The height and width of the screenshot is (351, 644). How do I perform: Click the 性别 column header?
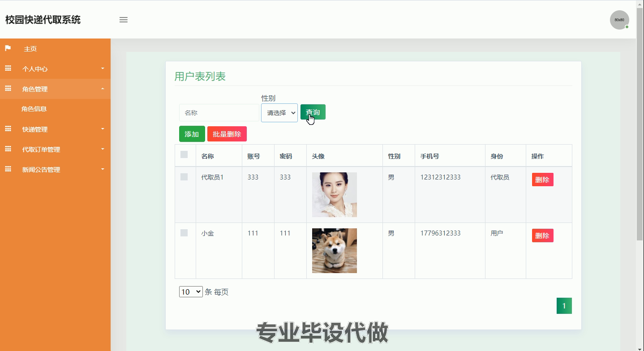(394, 156)
